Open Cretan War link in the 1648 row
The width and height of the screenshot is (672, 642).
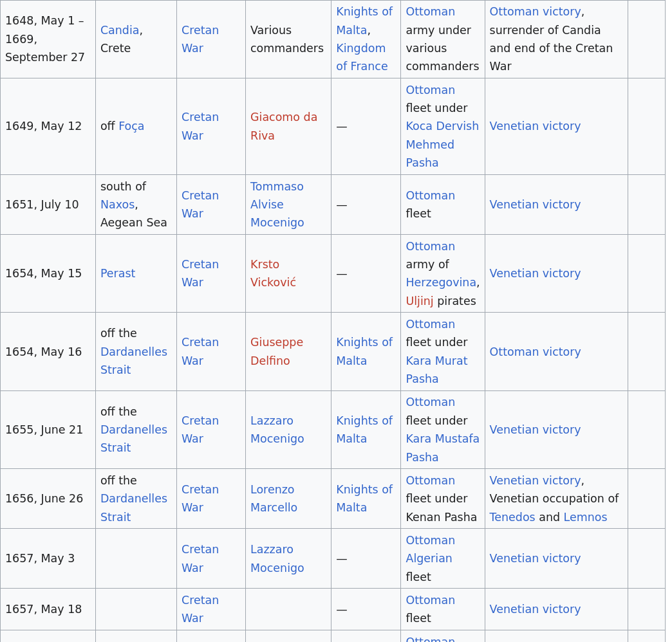[200, 39]
